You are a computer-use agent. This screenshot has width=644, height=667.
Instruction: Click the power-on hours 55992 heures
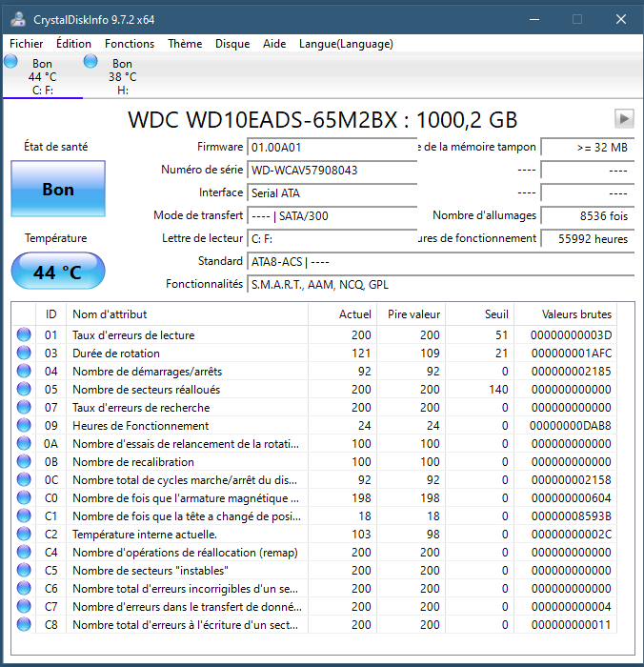point(588,239)
